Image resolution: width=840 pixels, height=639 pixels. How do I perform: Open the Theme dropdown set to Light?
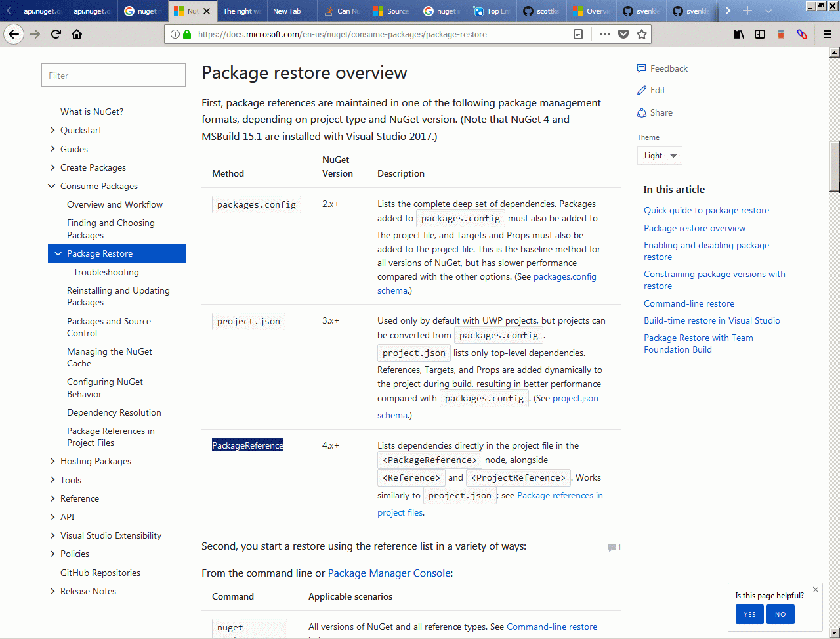pos(660,156)
